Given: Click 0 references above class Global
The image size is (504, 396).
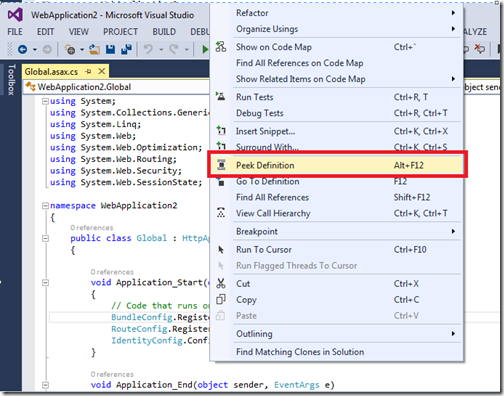Looking at the screenshot, I should [x=92, y=228].
